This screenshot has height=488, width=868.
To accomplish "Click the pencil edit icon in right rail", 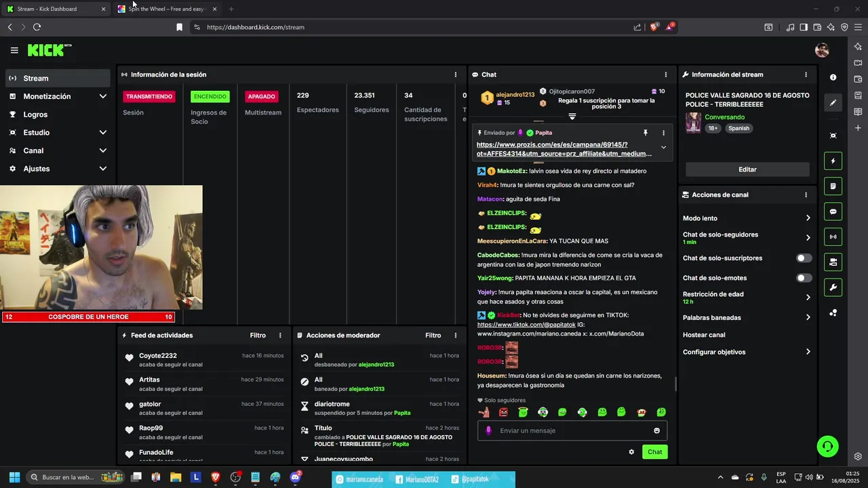I will point(833,103).
